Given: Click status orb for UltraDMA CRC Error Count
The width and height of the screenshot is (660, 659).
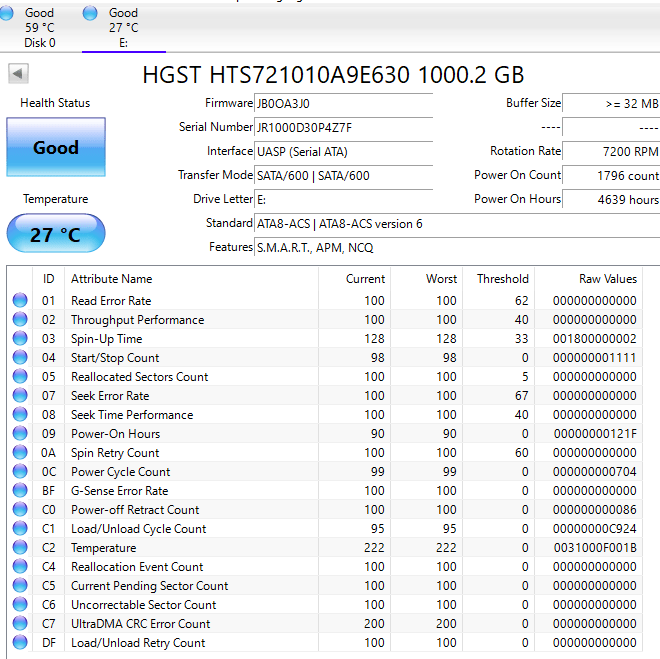Looking at the screenshot, I should [x=20, y=623].
